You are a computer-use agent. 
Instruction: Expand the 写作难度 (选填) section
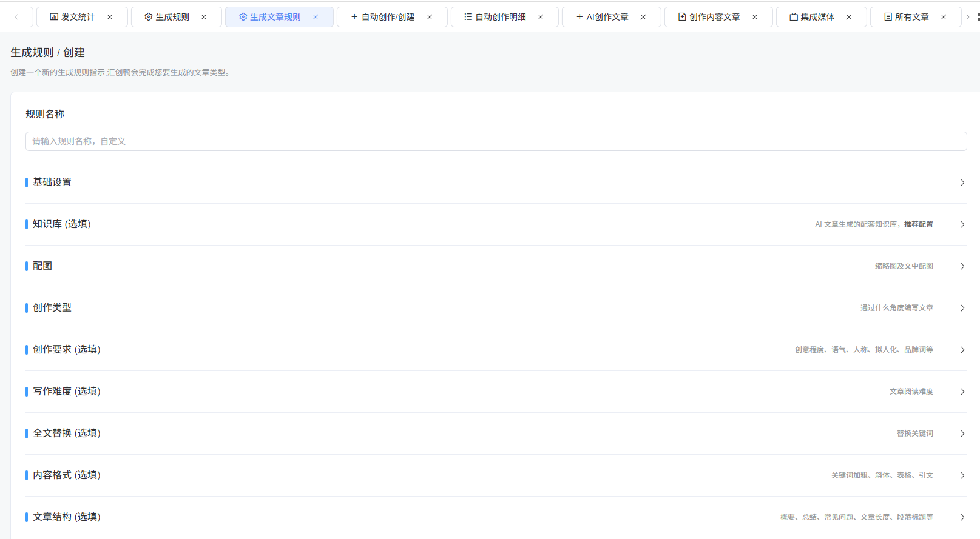point(962,392)
